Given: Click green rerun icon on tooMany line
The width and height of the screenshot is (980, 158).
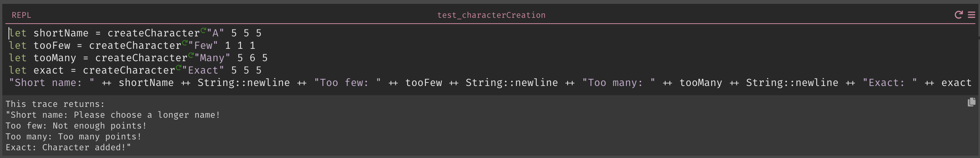Looking at the screenshot, I should click(191, 55).
